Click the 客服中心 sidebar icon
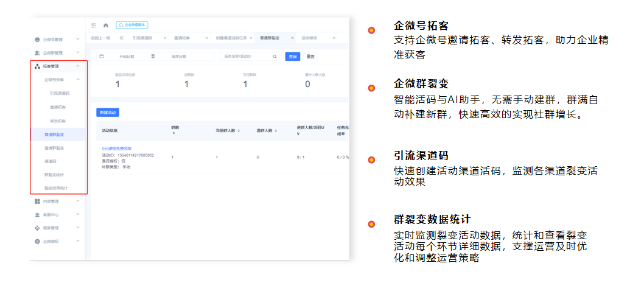Viewport: 644px width, 294px height. 38,215
